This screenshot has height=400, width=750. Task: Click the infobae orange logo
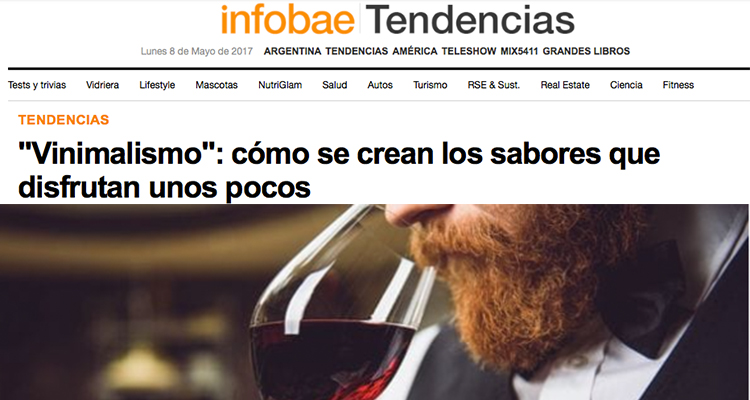[x=287, y=19]
